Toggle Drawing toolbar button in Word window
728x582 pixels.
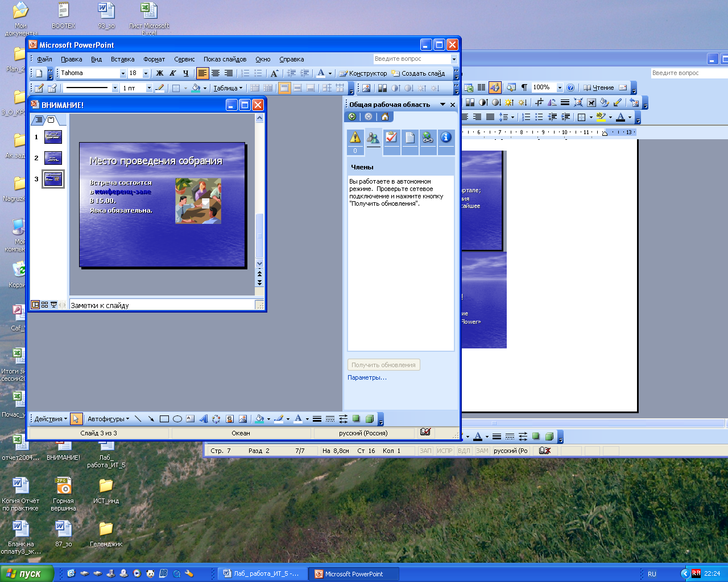coord(495,88)
